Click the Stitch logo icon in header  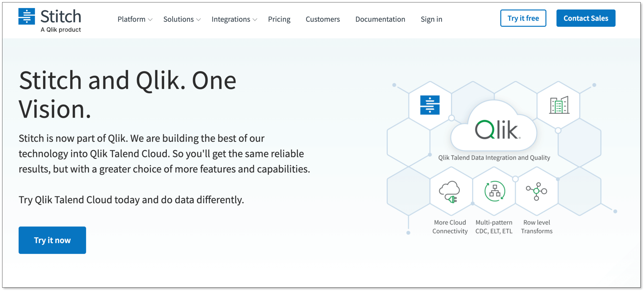coord(26,17)
